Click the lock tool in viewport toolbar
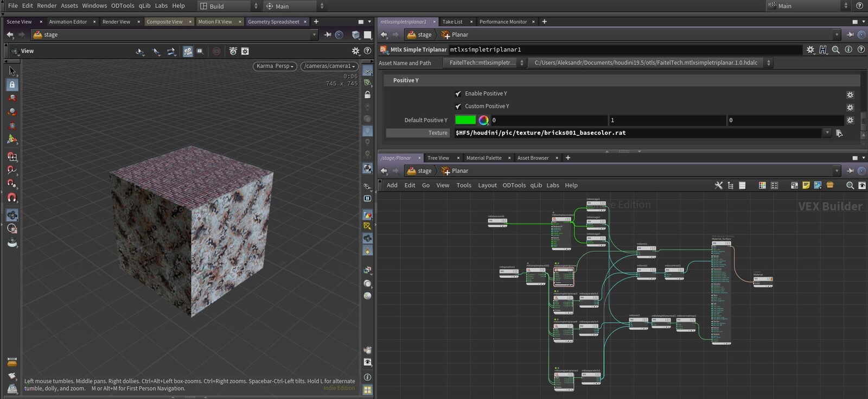 (x=12, y=84)
